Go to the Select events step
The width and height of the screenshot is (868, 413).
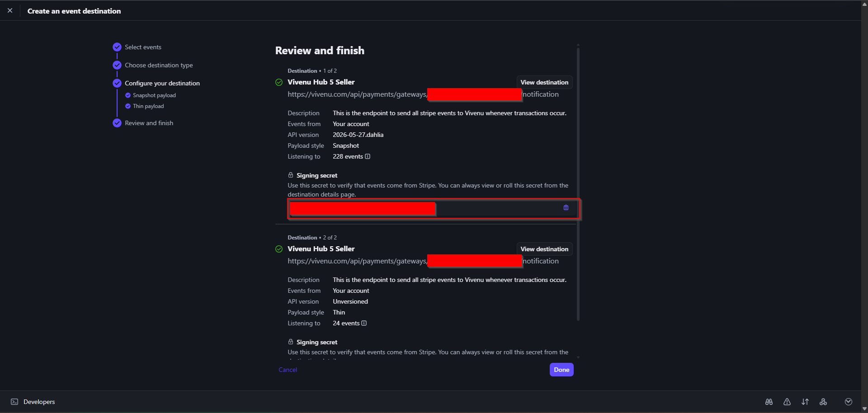(143, 47)
